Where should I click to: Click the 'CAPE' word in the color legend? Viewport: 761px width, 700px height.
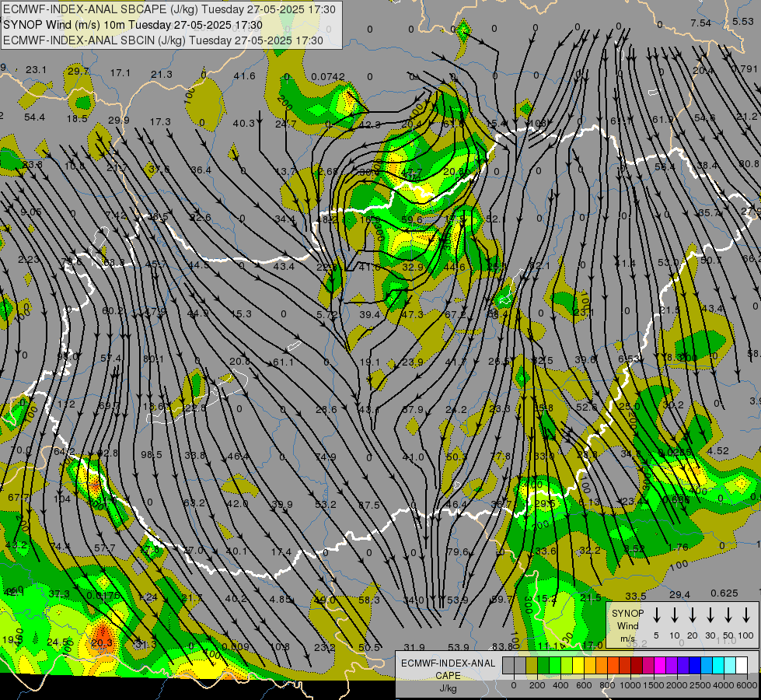tap(448, 676)
